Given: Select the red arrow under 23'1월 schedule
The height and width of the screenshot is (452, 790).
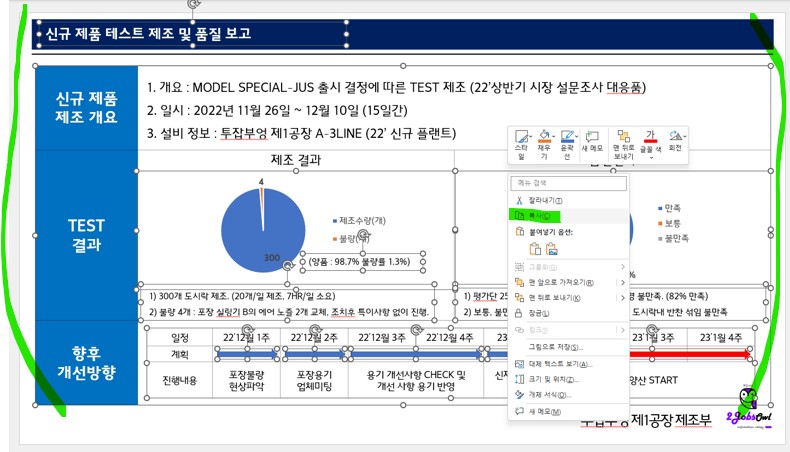Looking at the screenshot, I should pos(690,354).
